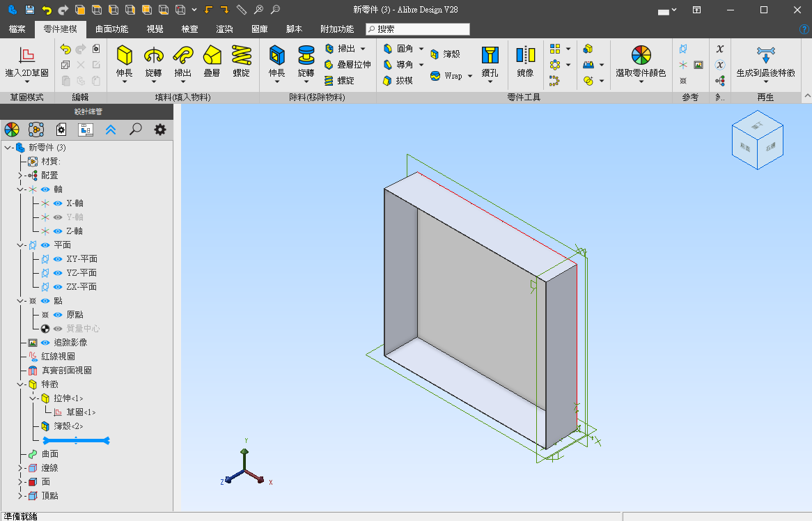The height and width of the screenshot is (521, 812).
Task: Toggle visibility of ZX-平面
Action: pyautogui.click(x=58, y=287)
